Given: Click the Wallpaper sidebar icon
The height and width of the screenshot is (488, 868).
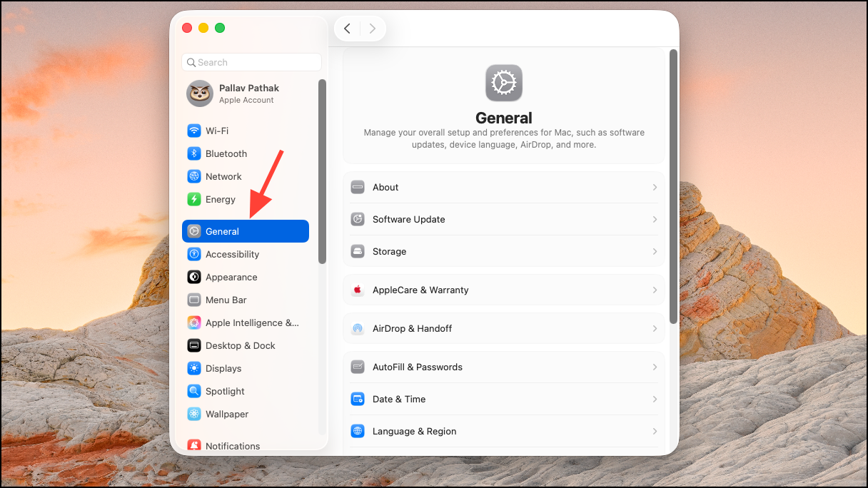Looking at the screenshot, I should pos(194,414).
